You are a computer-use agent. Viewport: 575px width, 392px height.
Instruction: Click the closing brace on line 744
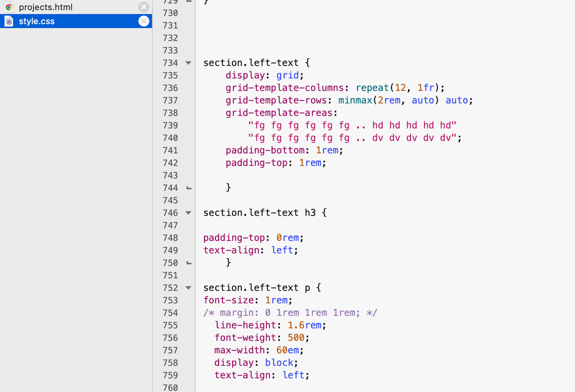tap(228, 188)
